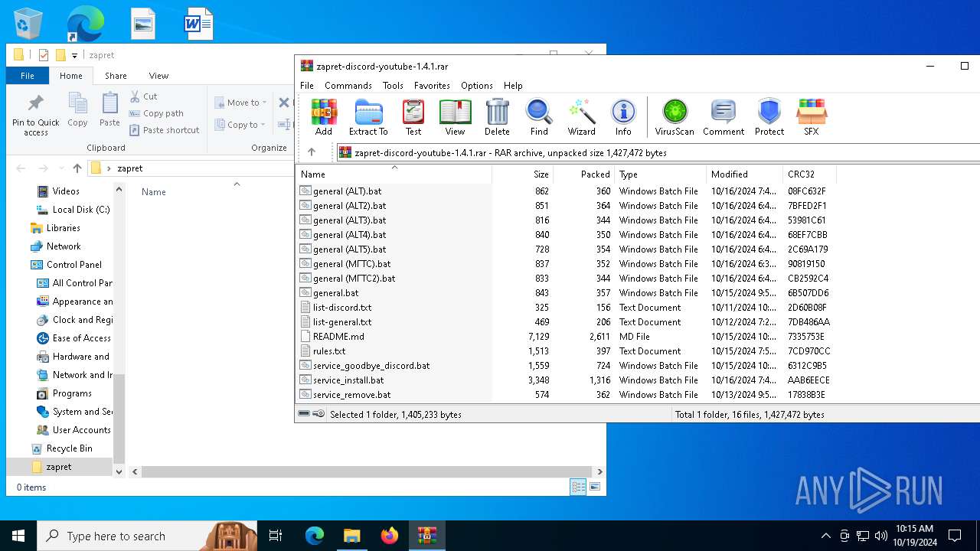Sort by CRC32 column header
980x551 pixels.
(x=809, y=174)
